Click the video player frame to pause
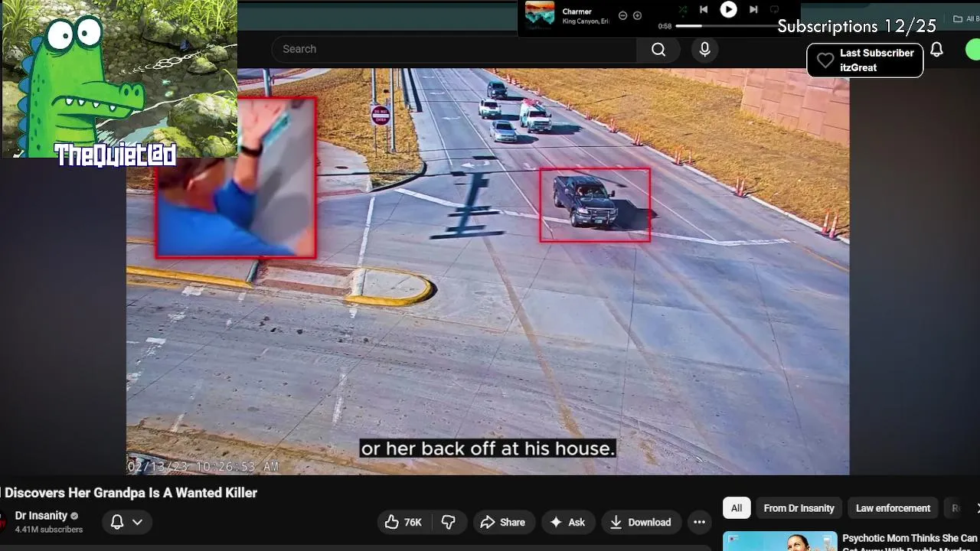Viewport: 980px width, 551px height. pos(488,272)
